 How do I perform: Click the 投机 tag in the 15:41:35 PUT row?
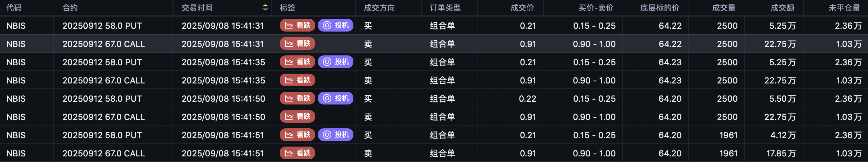[335, 62]
